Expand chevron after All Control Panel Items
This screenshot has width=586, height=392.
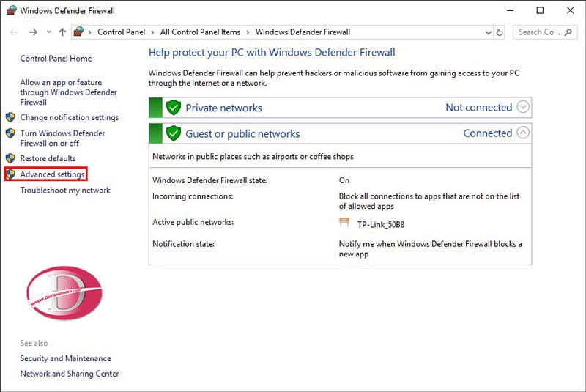(x=248, y=32)
